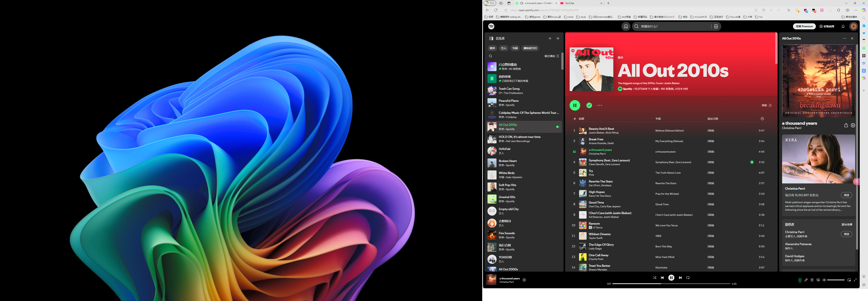
Task: Seek within the song progress bar
Action: (x=671, y=284)
